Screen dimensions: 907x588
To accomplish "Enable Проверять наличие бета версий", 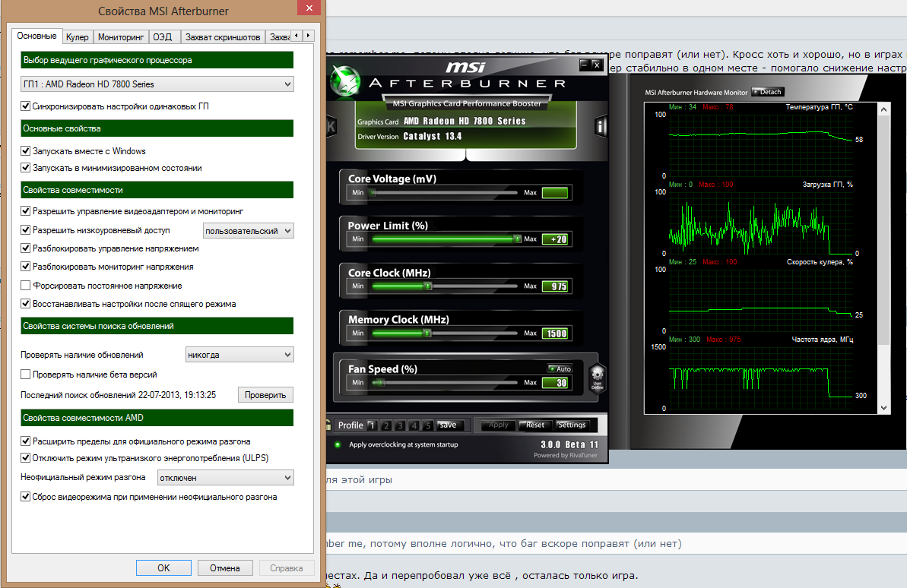I will point(25,374).
